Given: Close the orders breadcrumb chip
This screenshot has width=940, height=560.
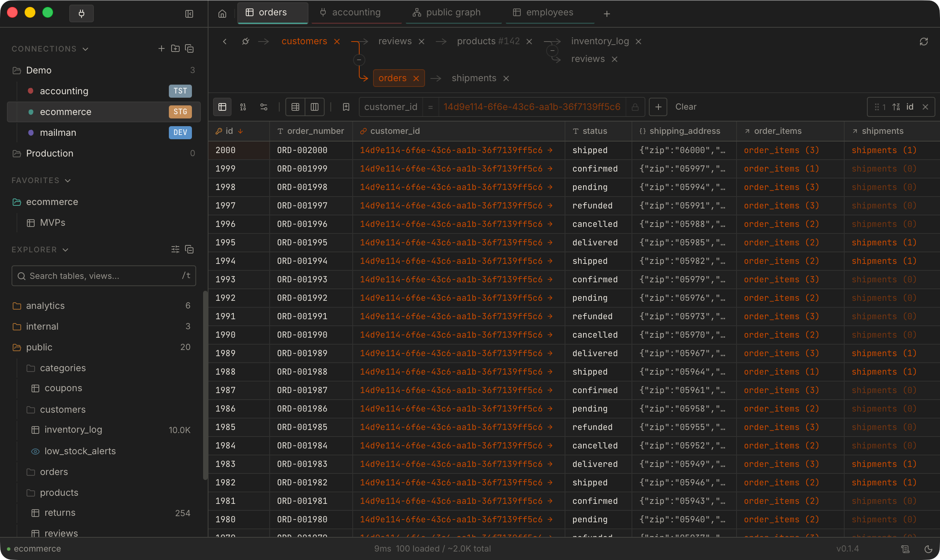Looking at the screenshot, I should coord(416,78).
